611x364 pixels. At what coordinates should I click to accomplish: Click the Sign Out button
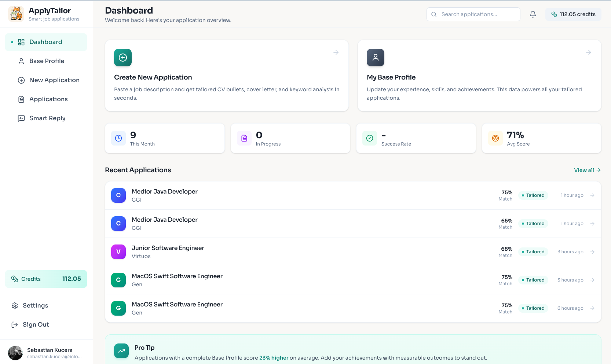[35, 324]
